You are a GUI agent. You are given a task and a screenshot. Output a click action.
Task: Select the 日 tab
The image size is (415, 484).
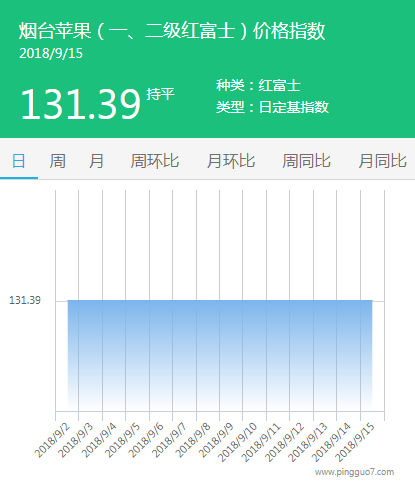19,161
